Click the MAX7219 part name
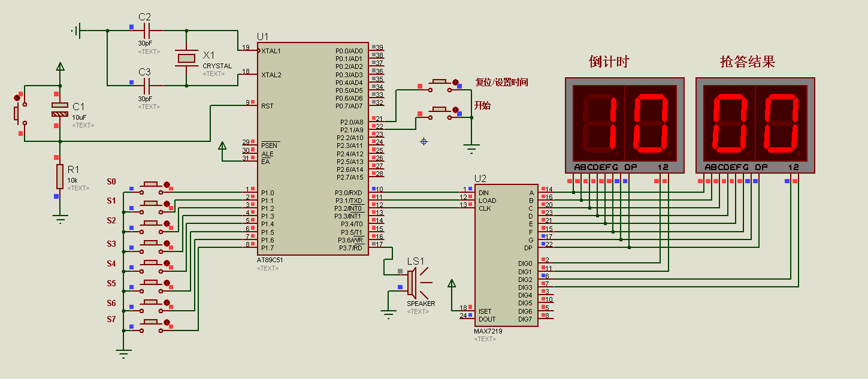The height and width of the screenshot is (379, 868). point(488,331)
